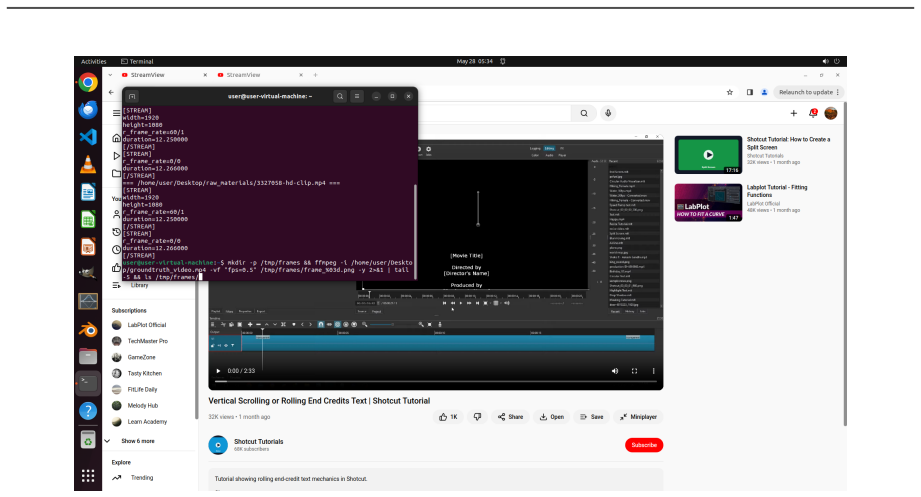Start voice search with the microphone icon
This screenshot has width=921, height=497.
point(608,113)
